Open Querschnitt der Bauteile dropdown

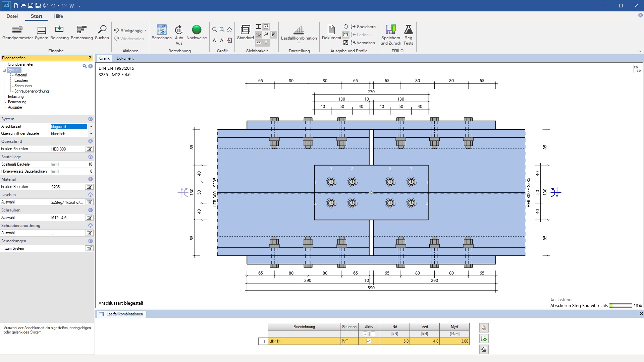[91, 134]
